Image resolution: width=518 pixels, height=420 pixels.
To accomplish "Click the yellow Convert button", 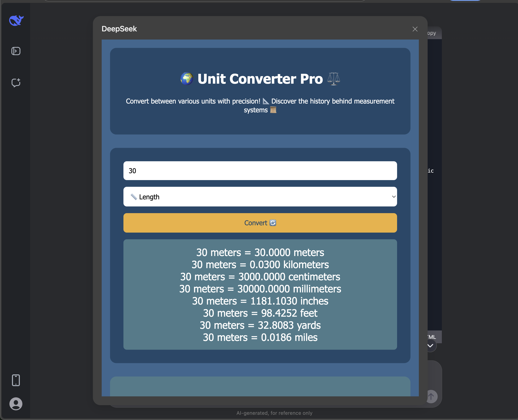I will coord(260,223).
